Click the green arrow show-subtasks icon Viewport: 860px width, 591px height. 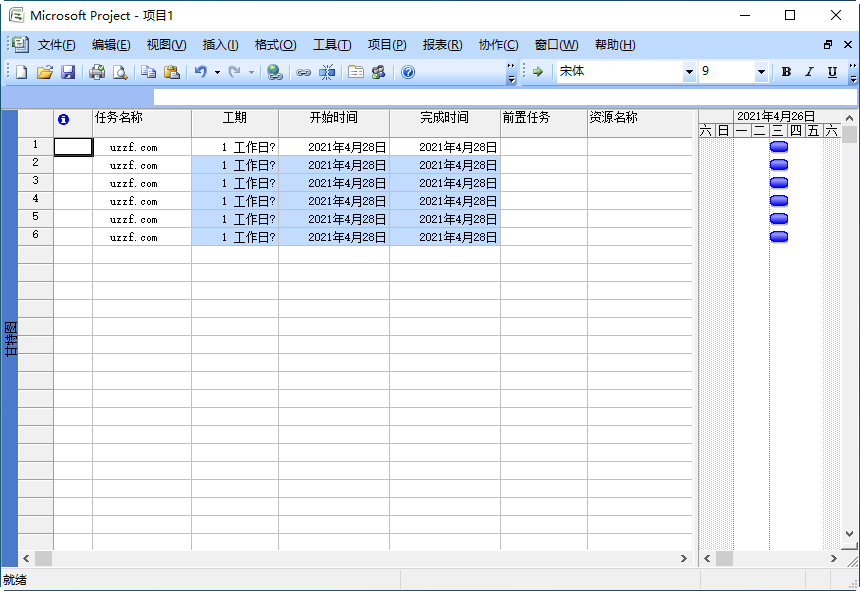[538, 71]
